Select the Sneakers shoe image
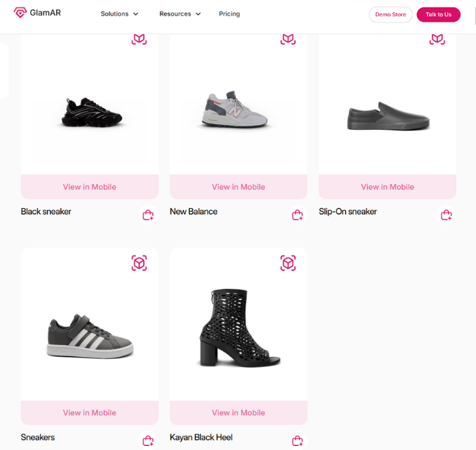This screenshot has height=450, width=476. coord(90,336)
